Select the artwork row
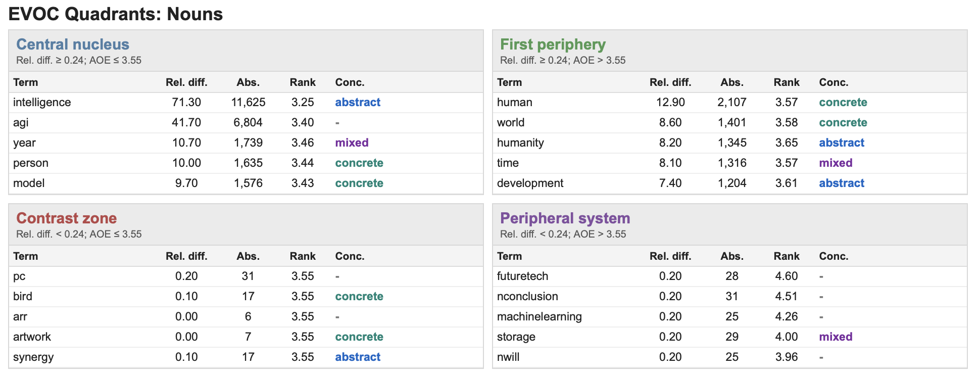This screenshot has height=374, width=980. [246, 337]
